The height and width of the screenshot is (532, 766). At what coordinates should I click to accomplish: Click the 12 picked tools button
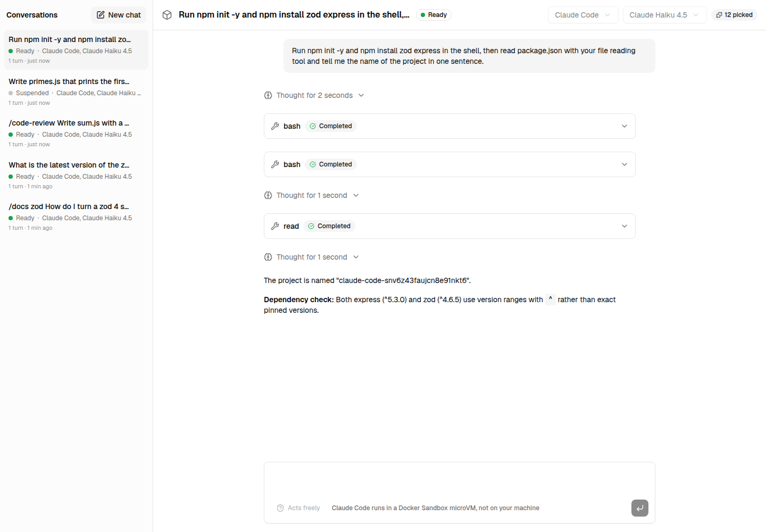tap(734, 15)
